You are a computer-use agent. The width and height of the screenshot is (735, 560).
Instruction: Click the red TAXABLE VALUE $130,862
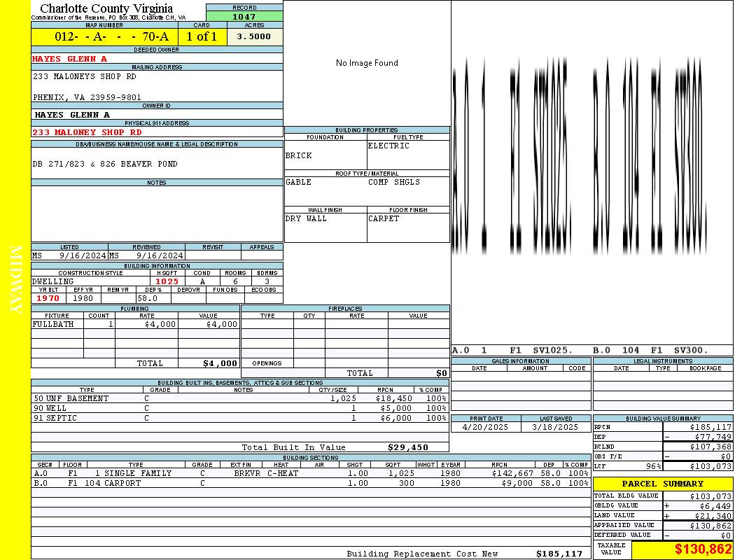tap(703, 549)
